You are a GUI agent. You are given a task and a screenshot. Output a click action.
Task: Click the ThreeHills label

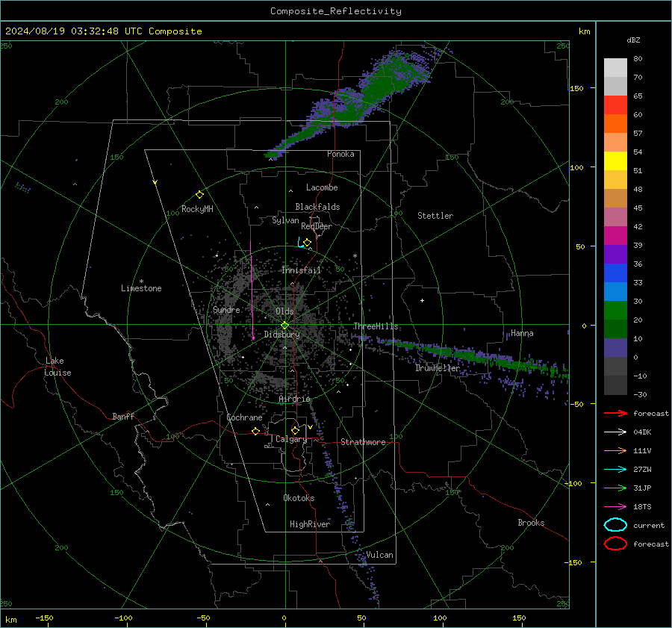376,326
